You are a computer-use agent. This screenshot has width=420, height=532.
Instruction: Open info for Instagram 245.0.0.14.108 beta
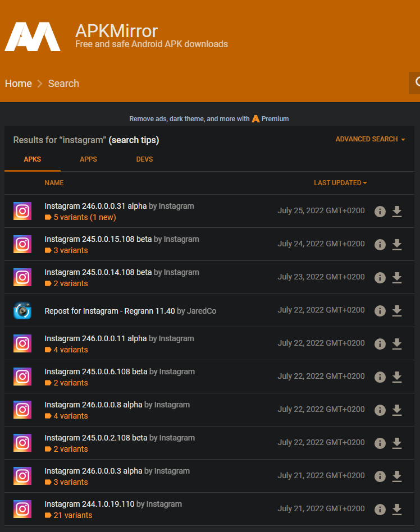coord(380,278)
